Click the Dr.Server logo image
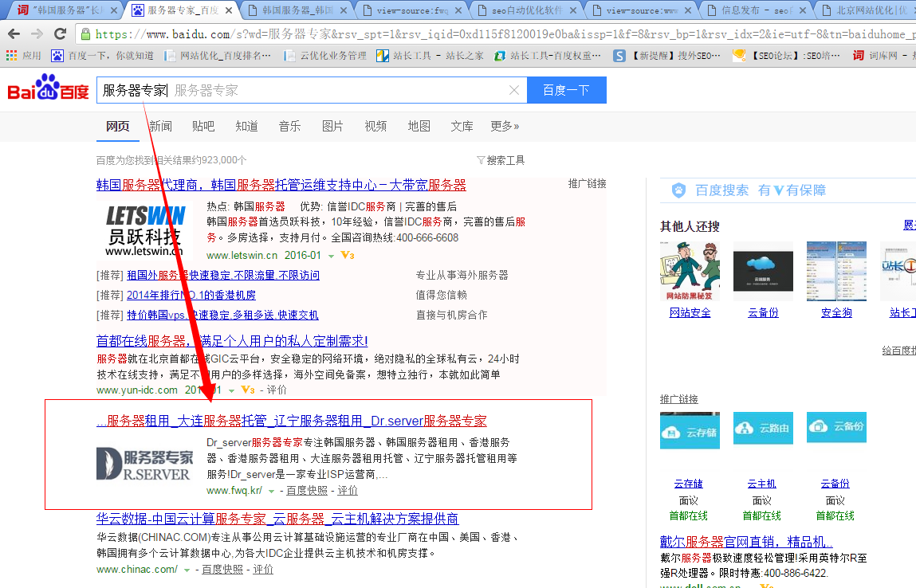This screenshot has width=916, height=588. point(144,464)
